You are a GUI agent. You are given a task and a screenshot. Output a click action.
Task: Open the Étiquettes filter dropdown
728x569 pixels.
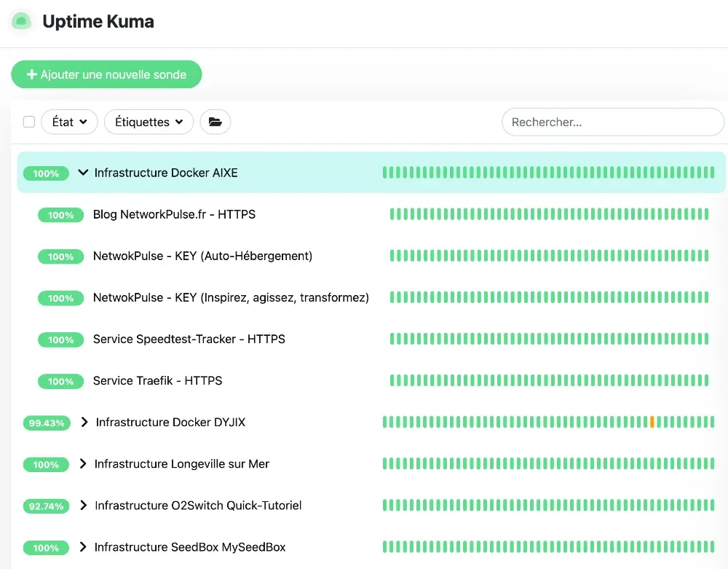pyautogui.click(x=149, y=122)
